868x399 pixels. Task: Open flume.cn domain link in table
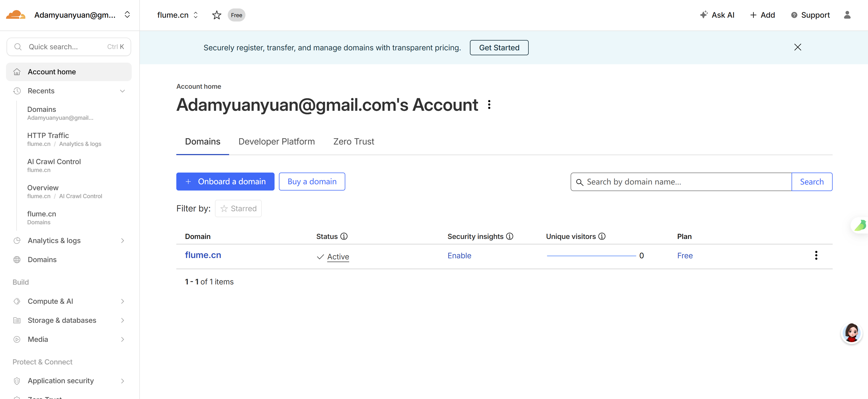(x=203, y=255)
